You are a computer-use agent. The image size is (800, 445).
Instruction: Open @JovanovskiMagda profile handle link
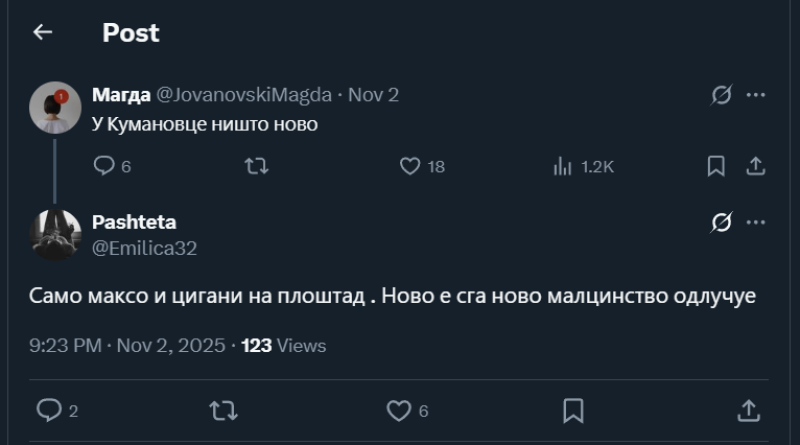244,95
